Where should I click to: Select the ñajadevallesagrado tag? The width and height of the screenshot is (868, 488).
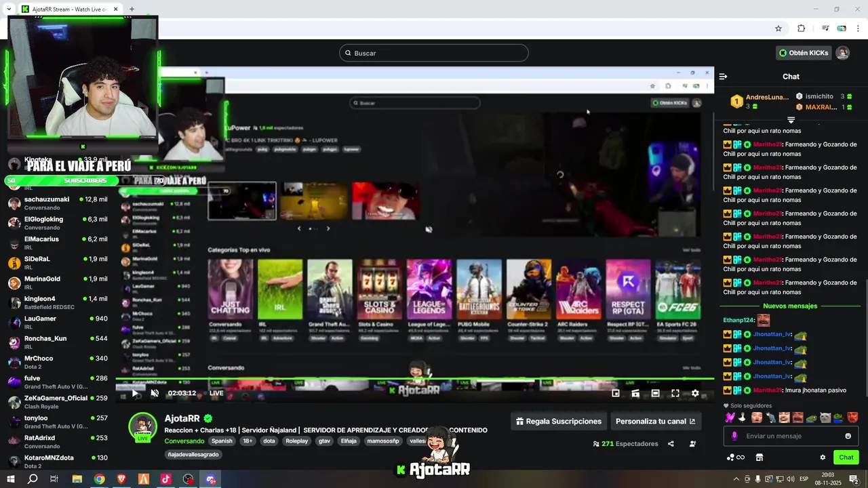[193, 454]
